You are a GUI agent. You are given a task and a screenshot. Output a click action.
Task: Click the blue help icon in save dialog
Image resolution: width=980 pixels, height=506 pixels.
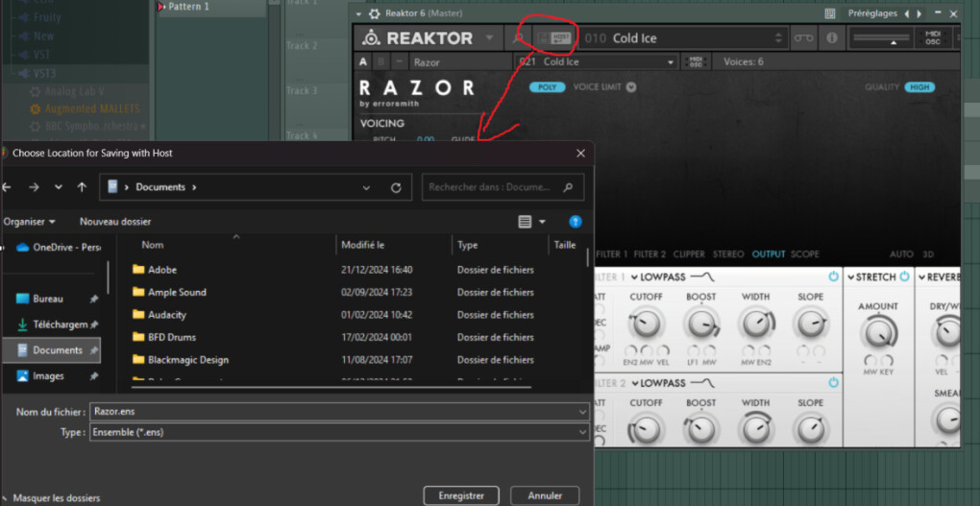point(576,222)
